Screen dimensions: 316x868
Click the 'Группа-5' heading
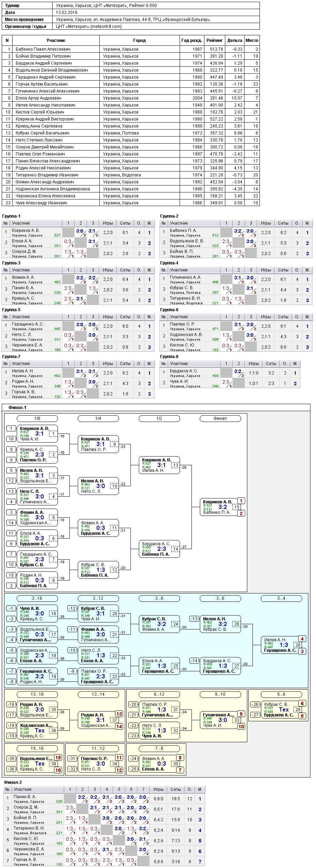point(11,310)
